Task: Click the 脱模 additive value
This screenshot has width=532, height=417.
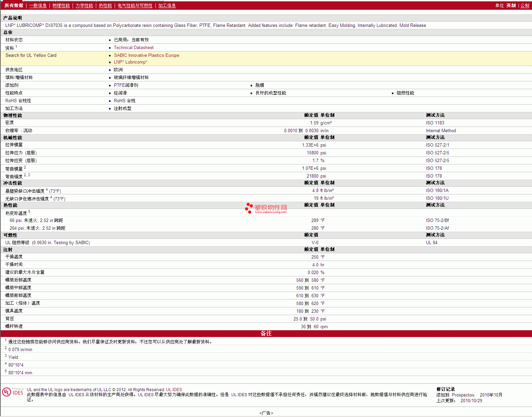Action: [x=260, y=85]
